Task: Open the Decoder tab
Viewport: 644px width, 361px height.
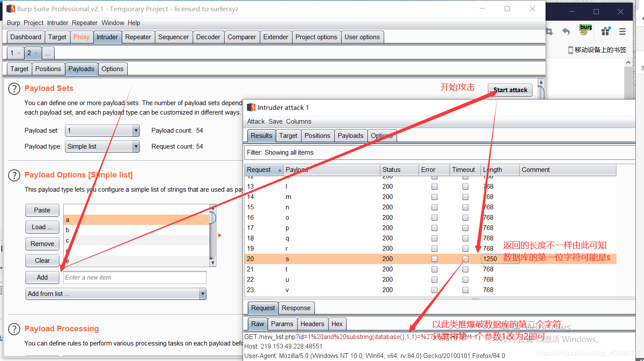Action: [208, 37]
